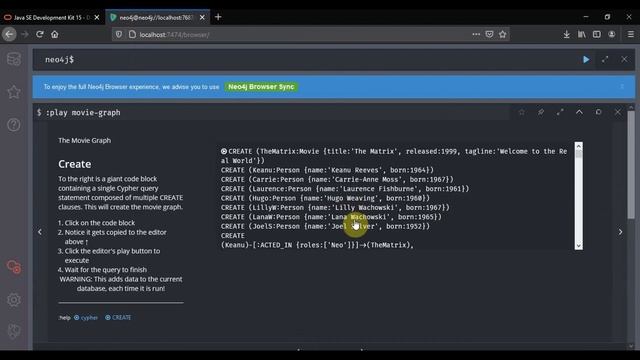Clear the neo4j editor with X icon
This screenshot has height=360, width=640.
(x=624, y=60)
